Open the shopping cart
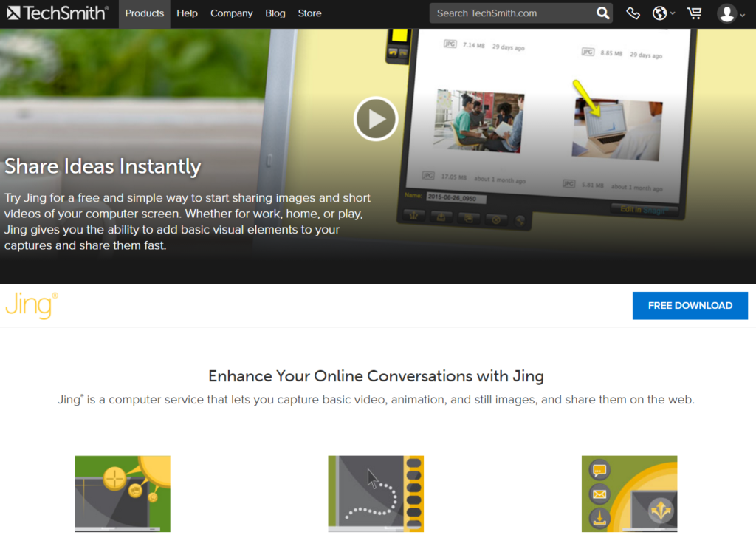This screenshot has height=535, width=756. (x=694, y=13)
